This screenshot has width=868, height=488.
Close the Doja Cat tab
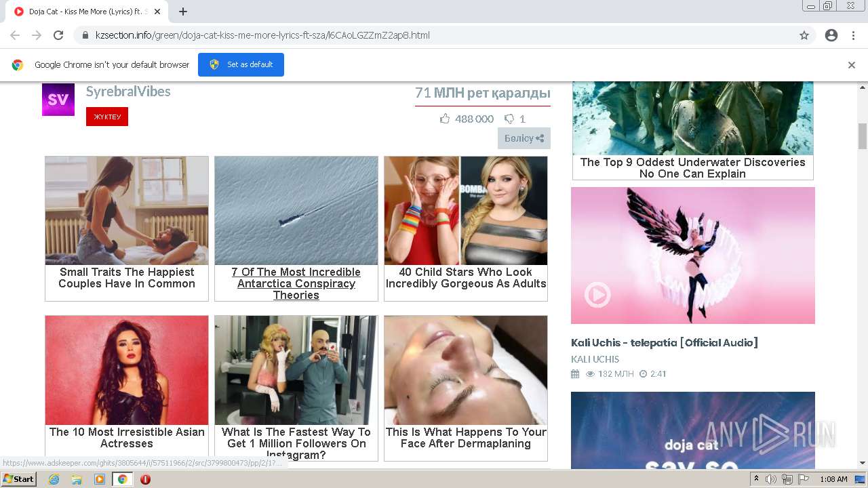pyautogui.click(x=157, y=12)
